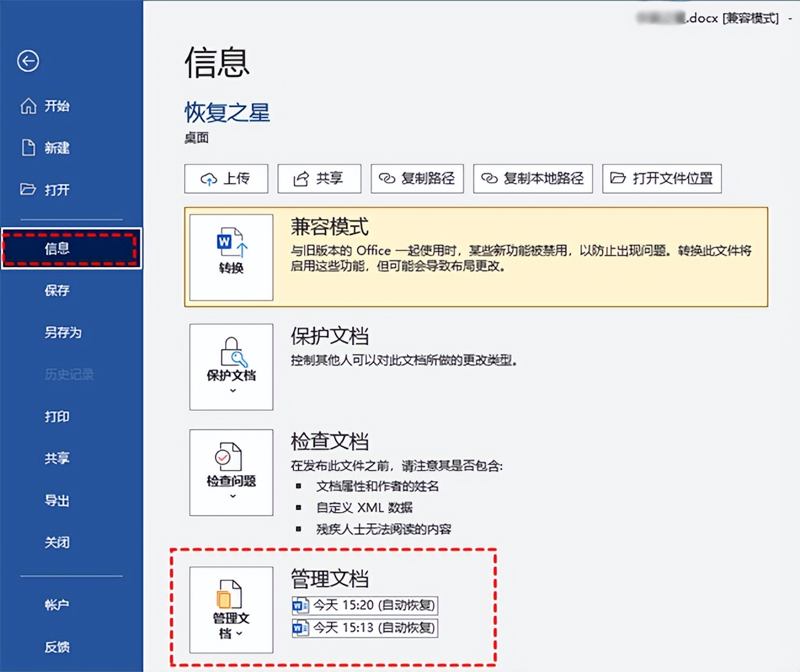Click the Word icon beside the 15:20 recovery entry

pos(300,606)
